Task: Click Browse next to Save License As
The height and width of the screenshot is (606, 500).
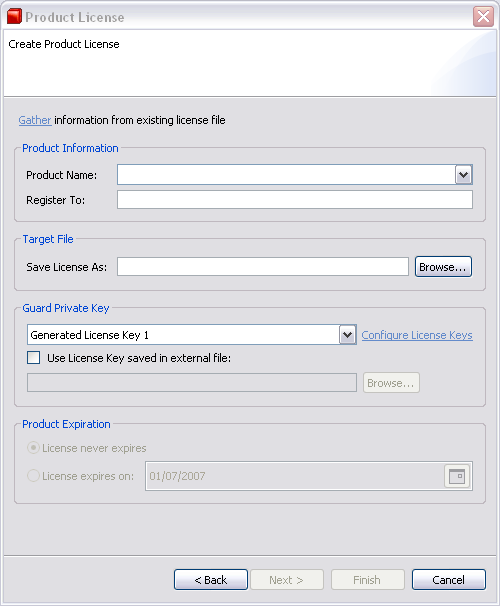Action: coord(443,267)
